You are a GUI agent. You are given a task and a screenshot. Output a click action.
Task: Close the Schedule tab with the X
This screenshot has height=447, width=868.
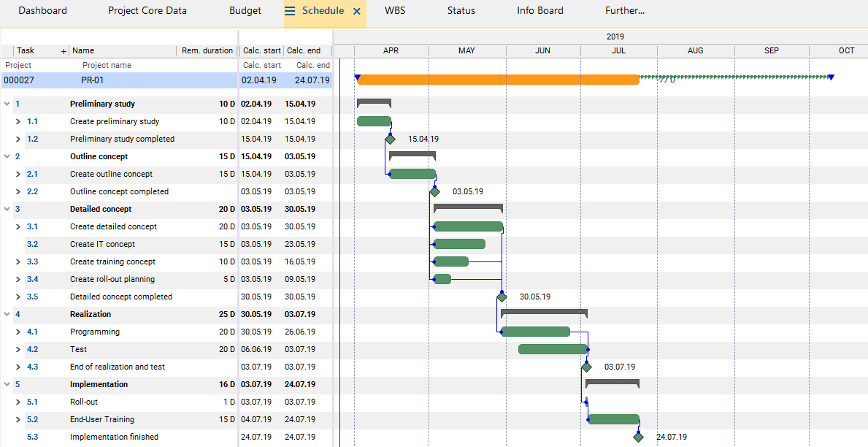(x=357, y=11)
